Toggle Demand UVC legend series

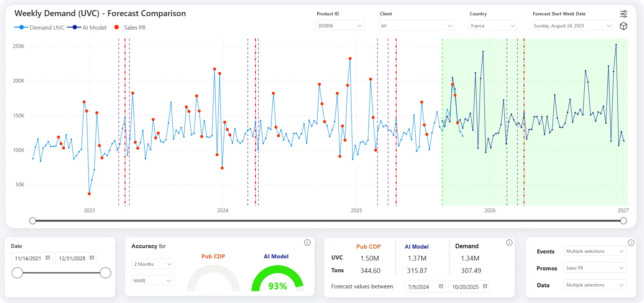tap(39, 27)
